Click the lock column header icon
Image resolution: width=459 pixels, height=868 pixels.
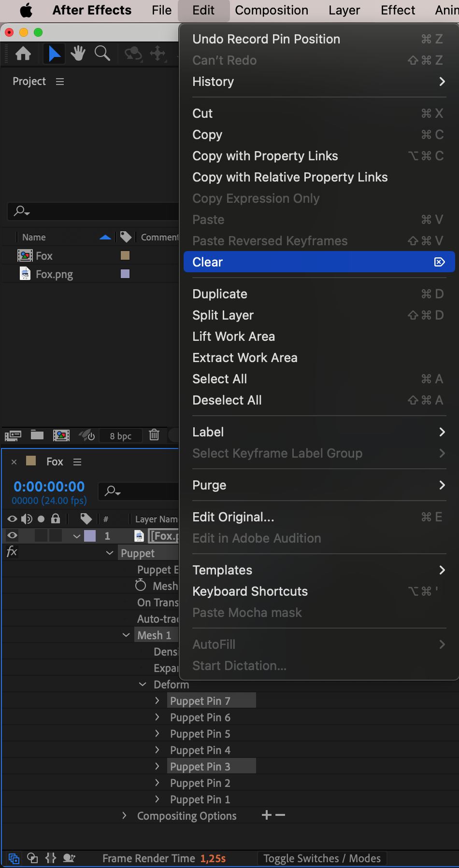pyautogui.click(x=56, y=519)
